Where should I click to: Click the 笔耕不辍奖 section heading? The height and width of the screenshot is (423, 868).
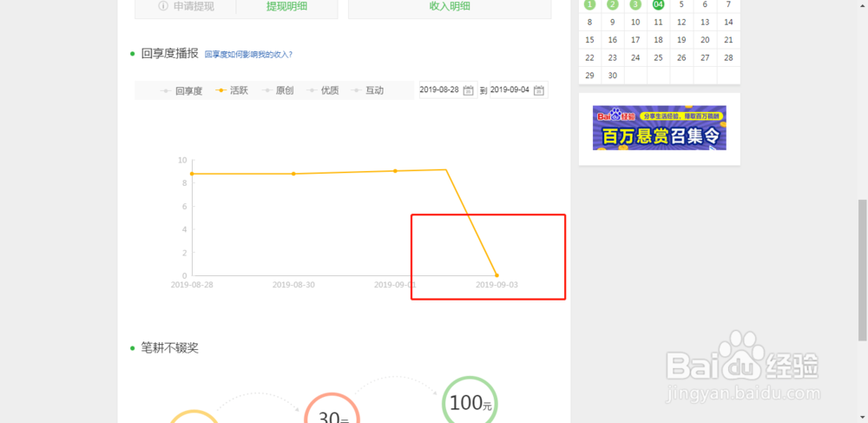coord(170,348)
